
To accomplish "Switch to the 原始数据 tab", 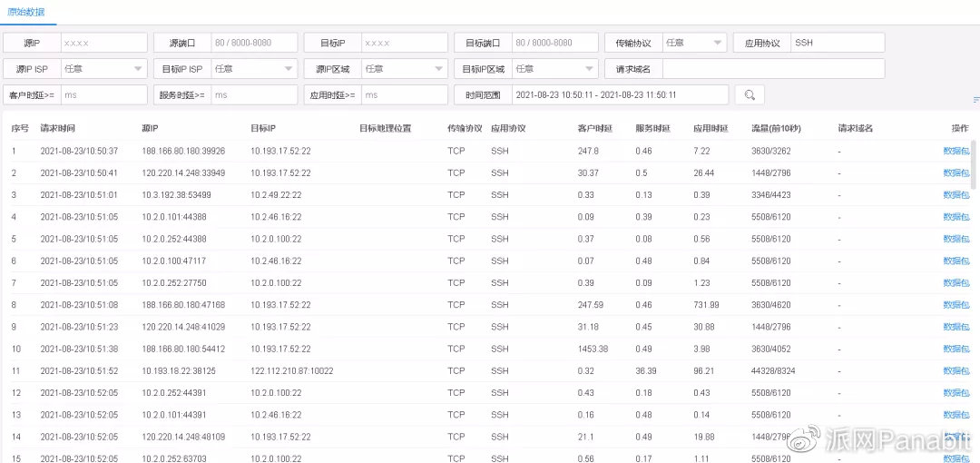I will tap(25, 12).
